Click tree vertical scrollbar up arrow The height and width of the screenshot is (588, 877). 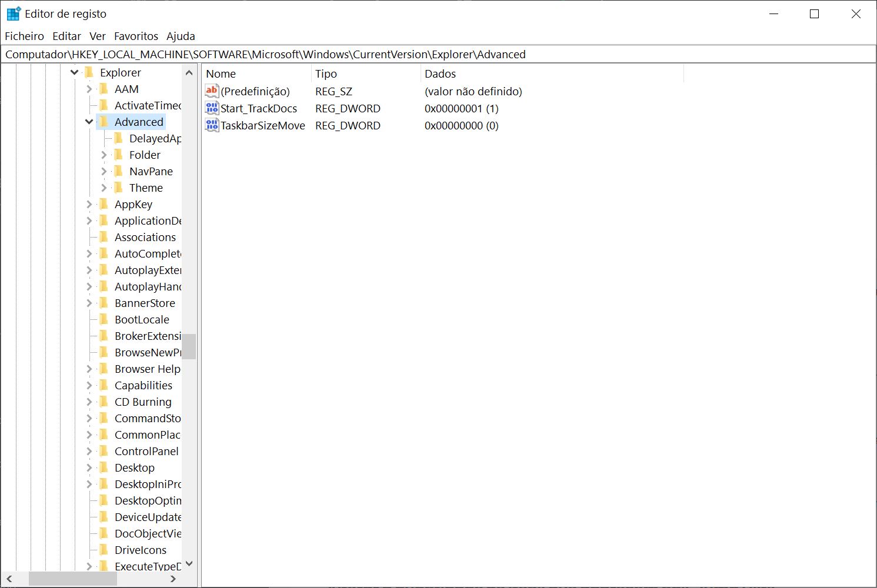pos(189,73)
